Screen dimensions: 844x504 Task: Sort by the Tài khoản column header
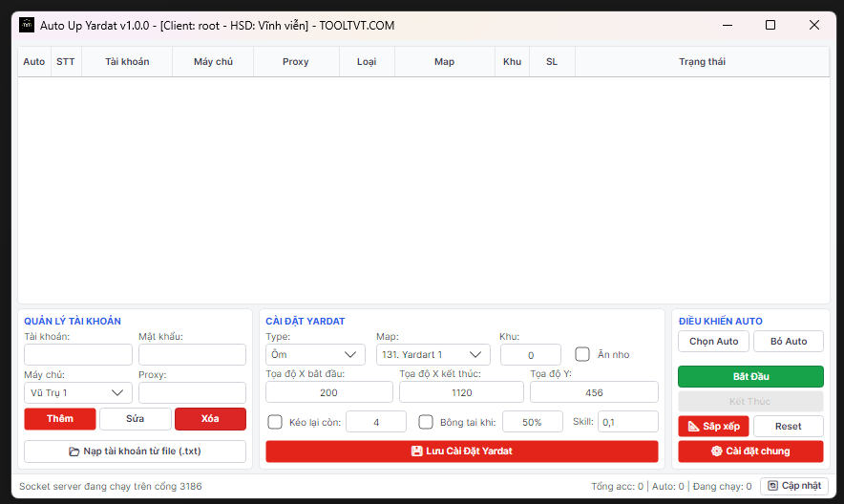[x=127, y=61]
